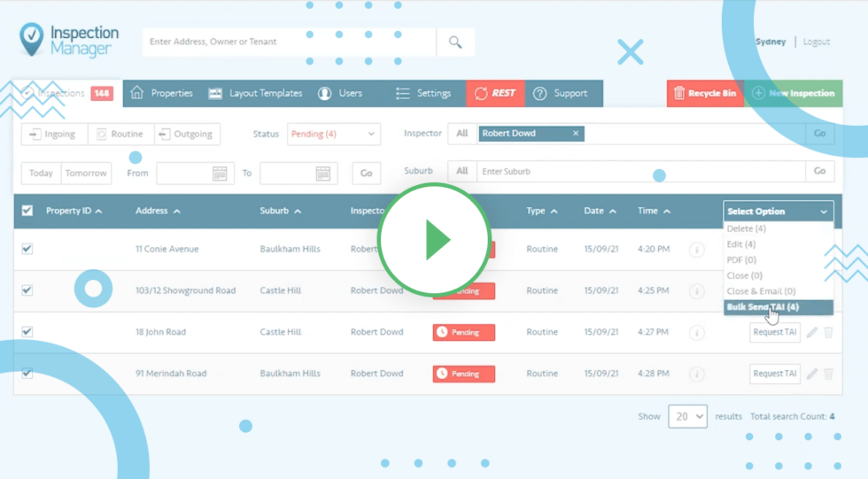
Task: Click the info icon for 11 Conie Avenue
Action: 697,250
